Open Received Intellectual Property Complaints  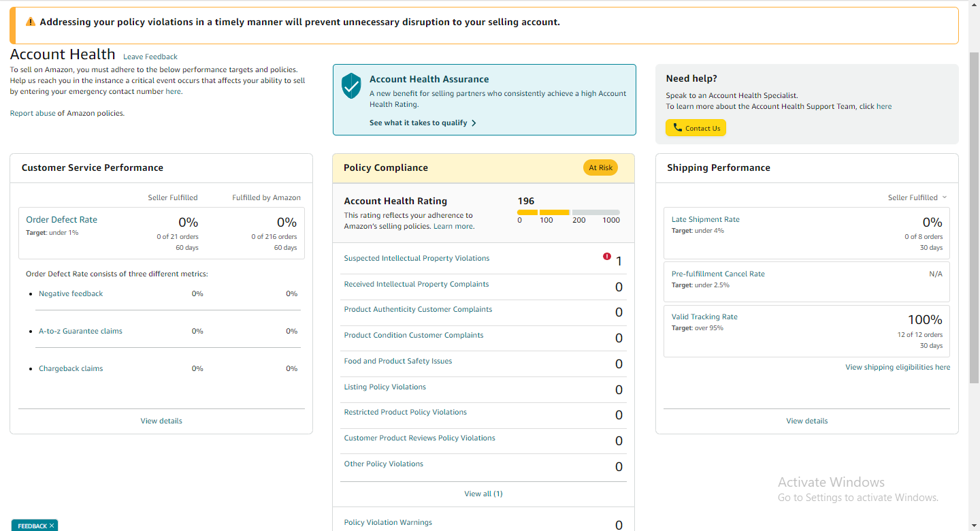tap(416, 284)
